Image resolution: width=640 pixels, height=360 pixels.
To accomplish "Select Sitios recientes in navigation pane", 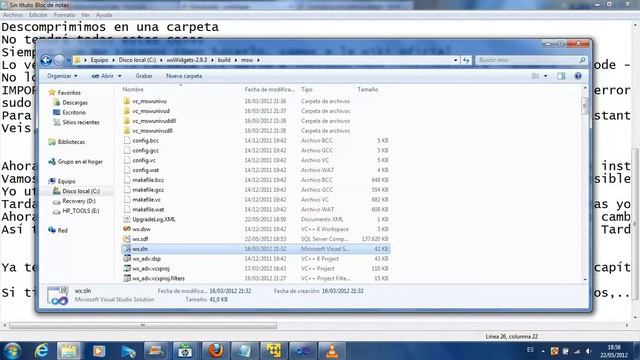I will [x=81, y=122].
